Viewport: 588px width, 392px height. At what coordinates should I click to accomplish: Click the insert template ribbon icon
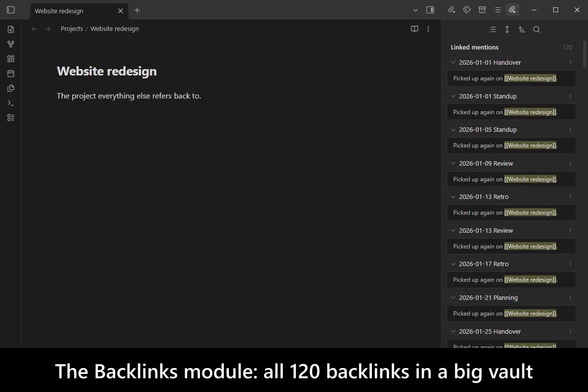(x=11, y=88)
